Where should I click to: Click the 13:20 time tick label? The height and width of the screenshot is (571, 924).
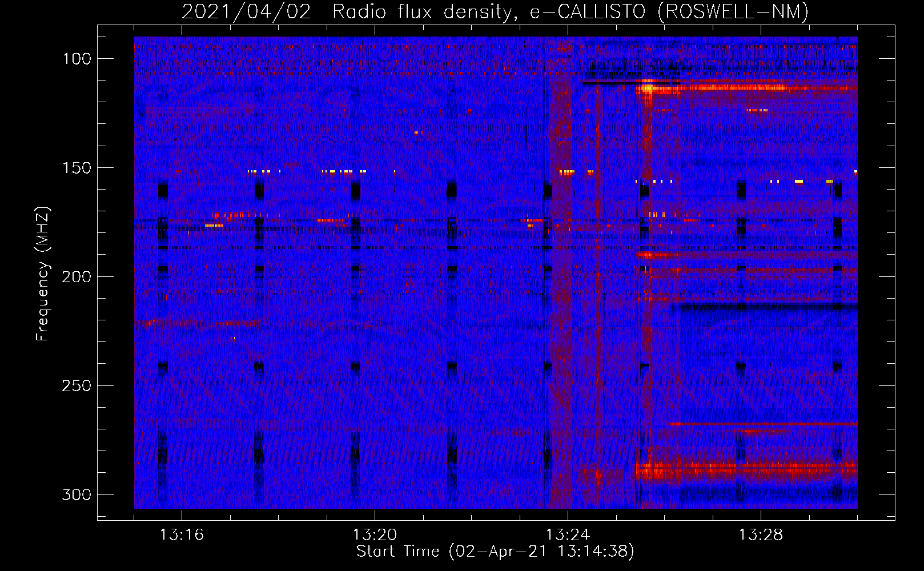pos(375,535)
